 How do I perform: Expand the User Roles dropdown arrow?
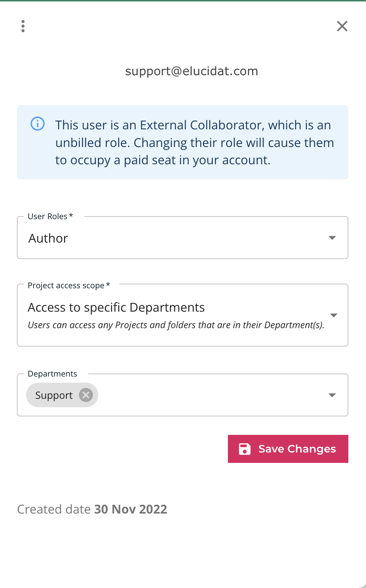332,238
